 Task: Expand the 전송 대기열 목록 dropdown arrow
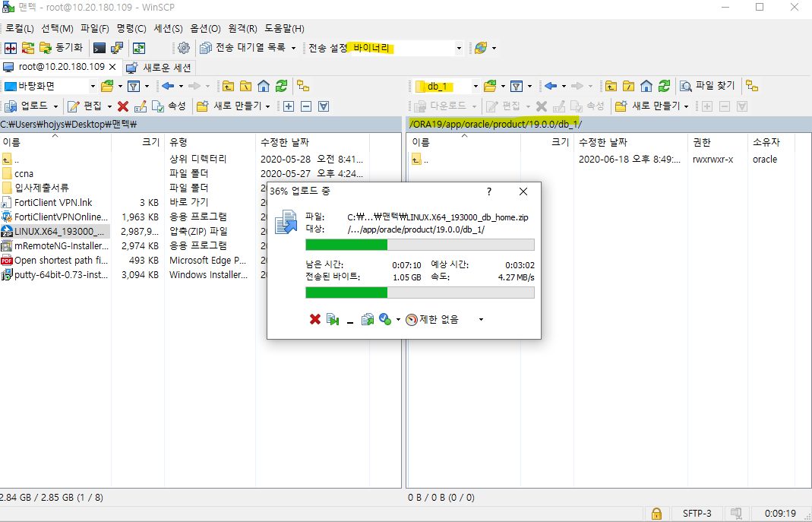point(293,48)
